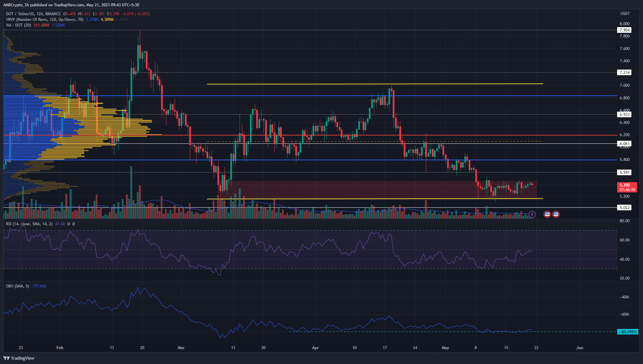The width and height of the screenshot is (643, 364).
Task: Click the USDT currency label
Action: 625,14
